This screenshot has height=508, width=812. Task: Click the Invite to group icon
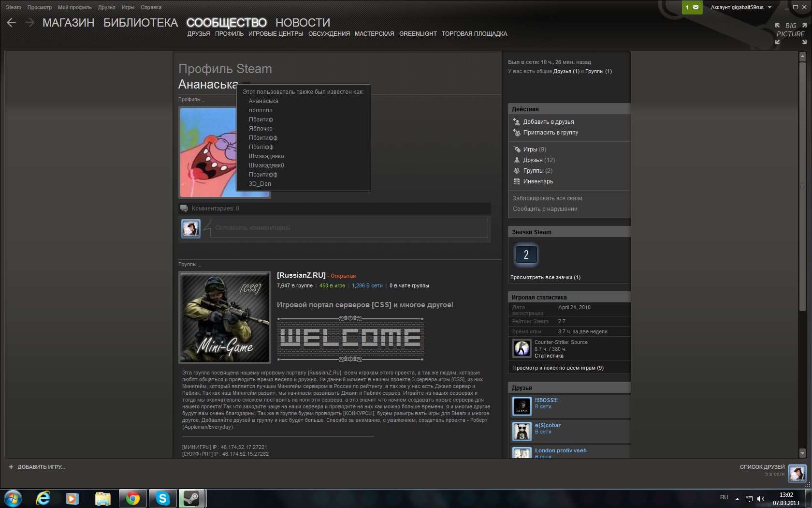click(x=516, y=133)
